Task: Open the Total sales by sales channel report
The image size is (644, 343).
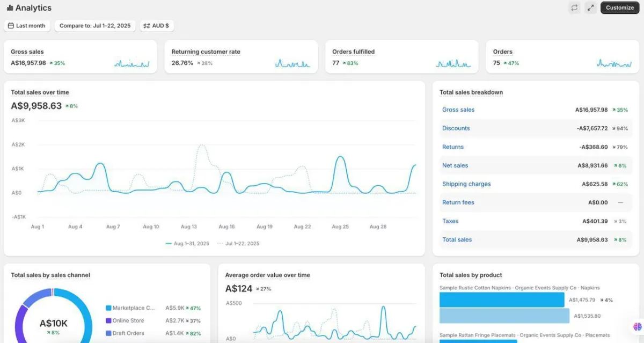Action: pyautogui.click(x=50, y=275)
